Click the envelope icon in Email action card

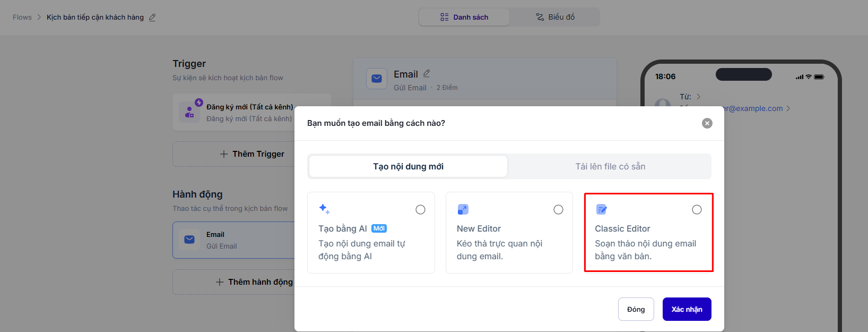point(189,240)
